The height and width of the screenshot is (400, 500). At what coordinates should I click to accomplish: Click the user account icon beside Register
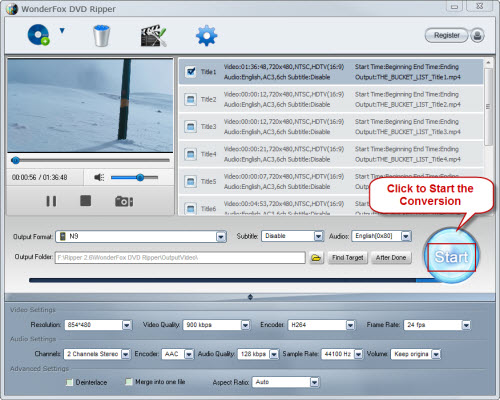click(477, 35)
